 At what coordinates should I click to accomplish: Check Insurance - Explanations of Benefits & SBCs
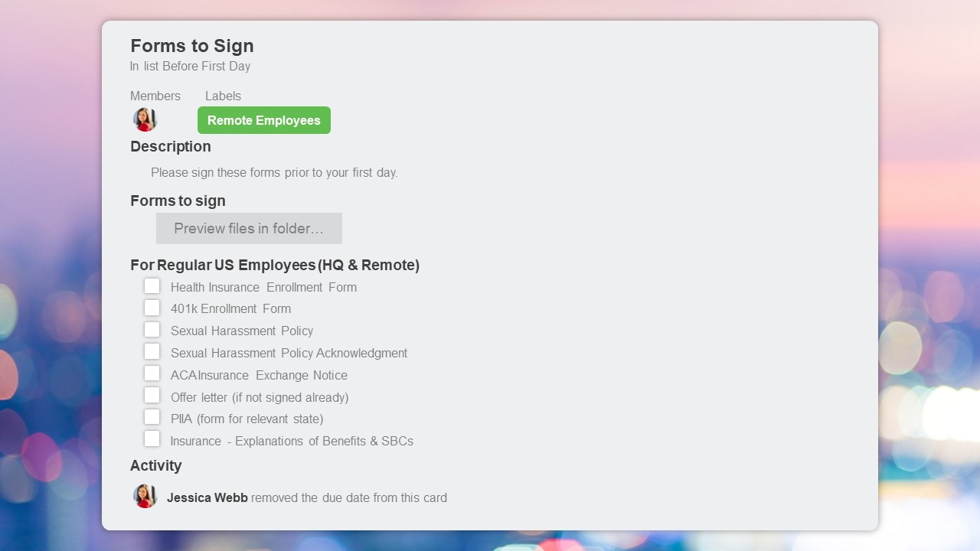[152, 439]
